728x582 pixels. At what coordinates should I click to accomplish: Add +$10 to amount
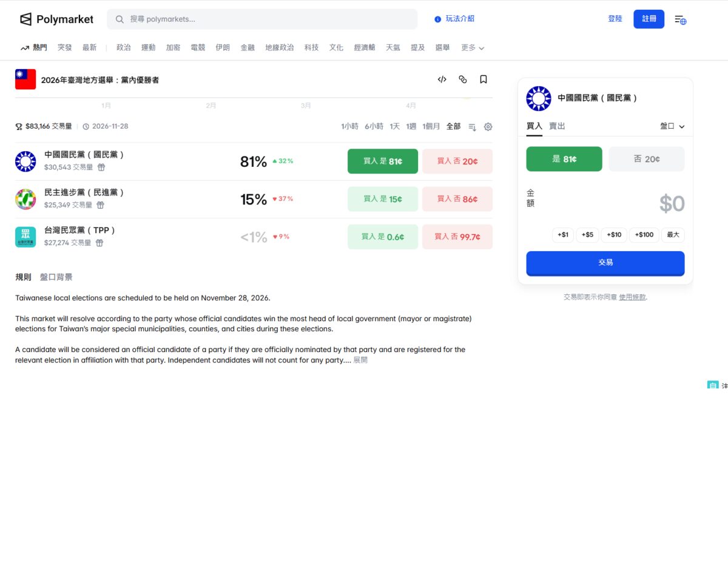[614, 235]
